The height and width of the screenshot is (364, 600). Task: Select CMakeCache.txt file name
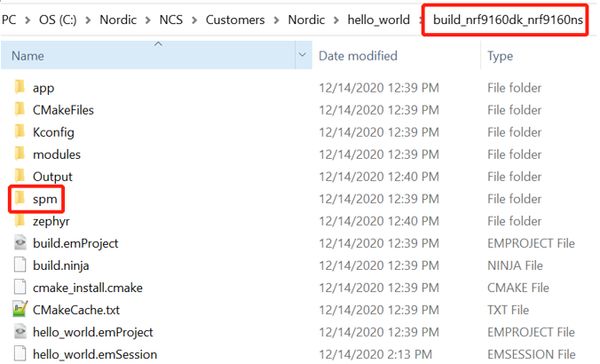76,310
